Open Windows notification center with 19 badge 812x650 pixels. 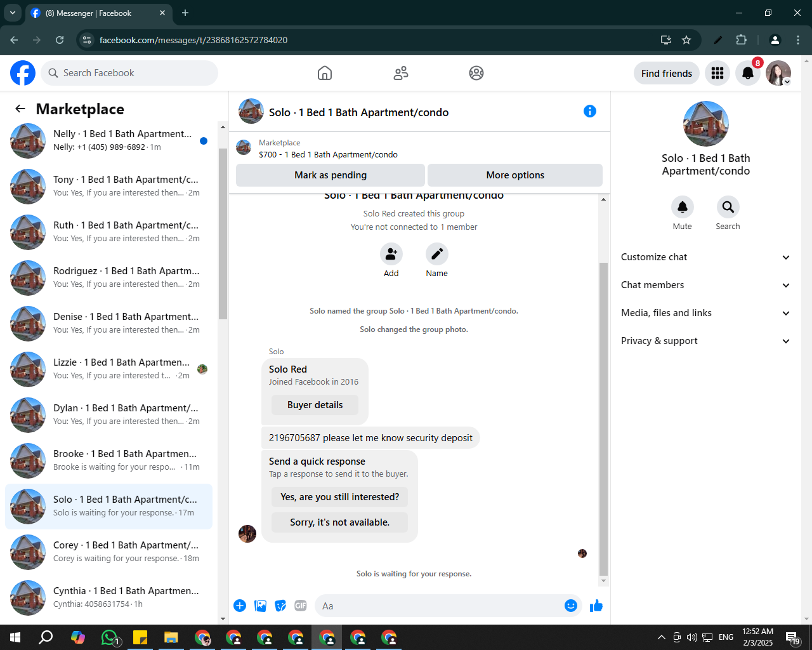coord(793,637)
